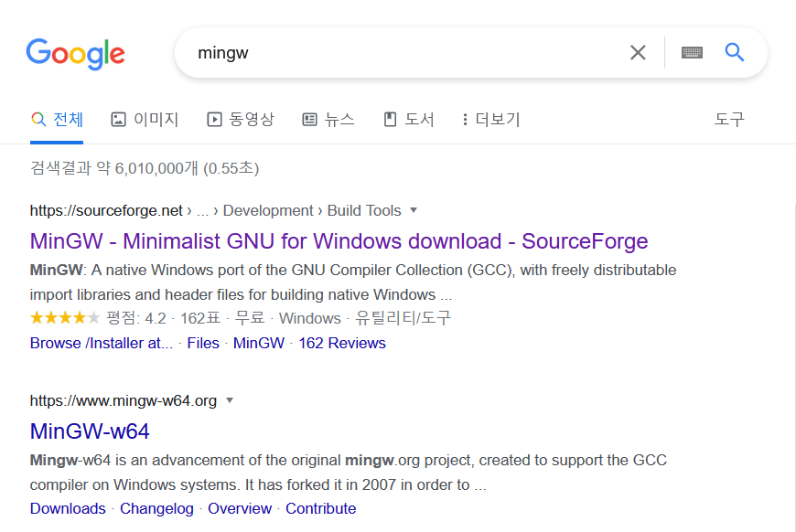796x532 pixels.
Task: Open the MinGW sitelink under SourceForge
Action: (259, 344)
